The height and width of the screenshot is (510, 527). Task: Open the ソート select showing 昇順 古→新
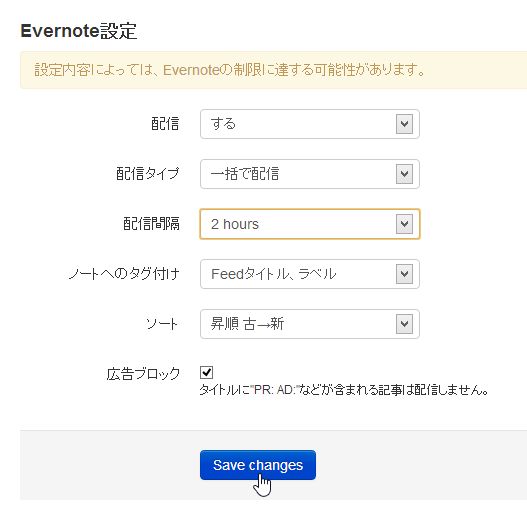(310, 324)
